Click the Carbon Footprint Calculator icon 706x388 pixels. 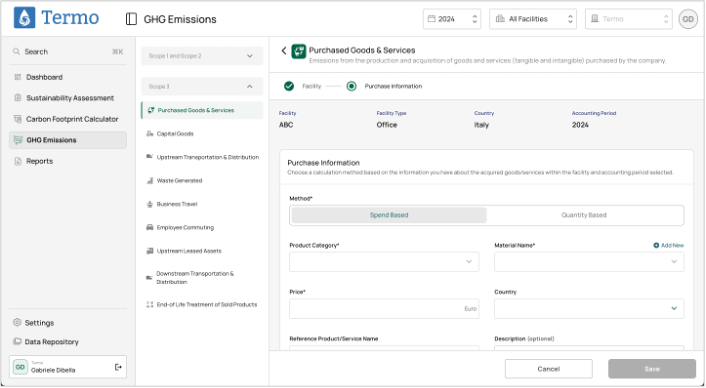coord(18,119)
